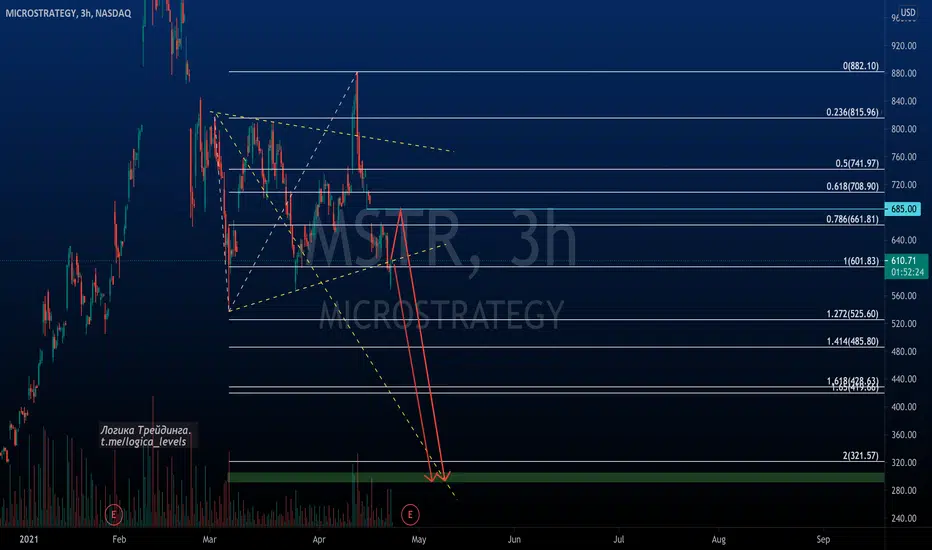Screen dimensions: 932x550
Task: Click the 920.00 price axis label
Action: (x=903, y=46)
